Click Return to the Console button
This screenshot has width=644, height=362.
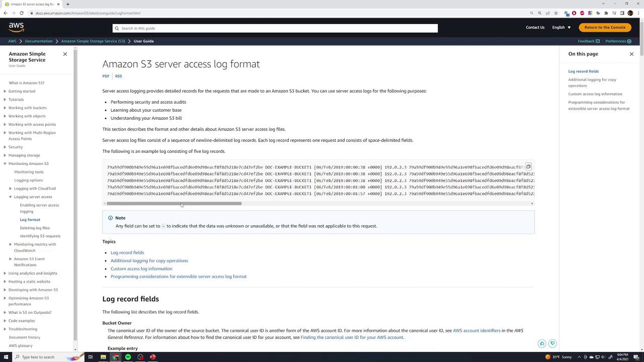(605, 27)
